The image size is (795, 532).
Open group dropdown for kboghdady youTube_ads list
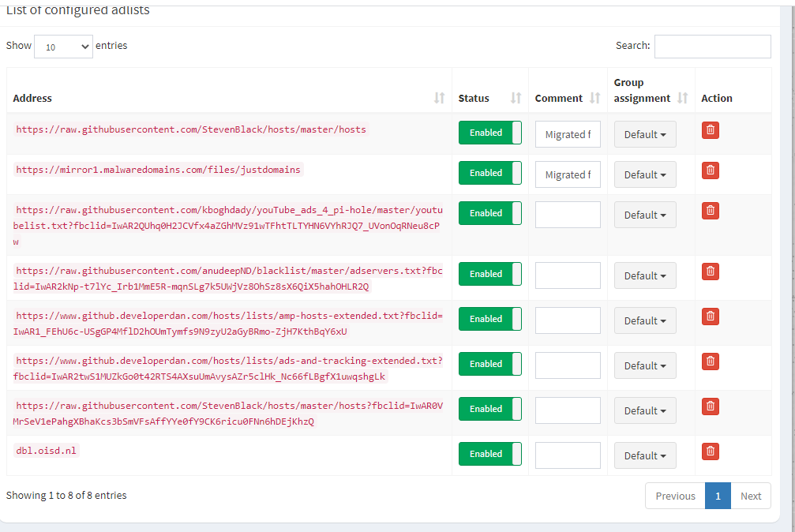coord(645,215)
